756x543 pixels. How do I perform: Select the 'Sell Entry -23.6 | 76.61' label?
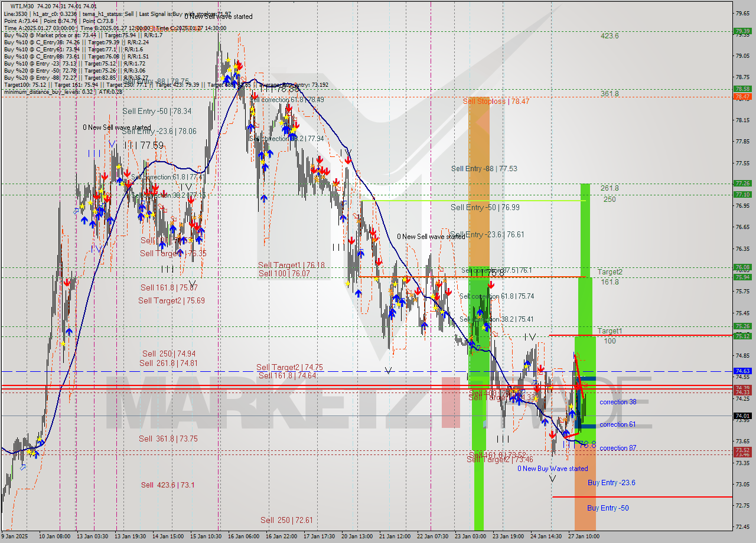click(487, 234)
